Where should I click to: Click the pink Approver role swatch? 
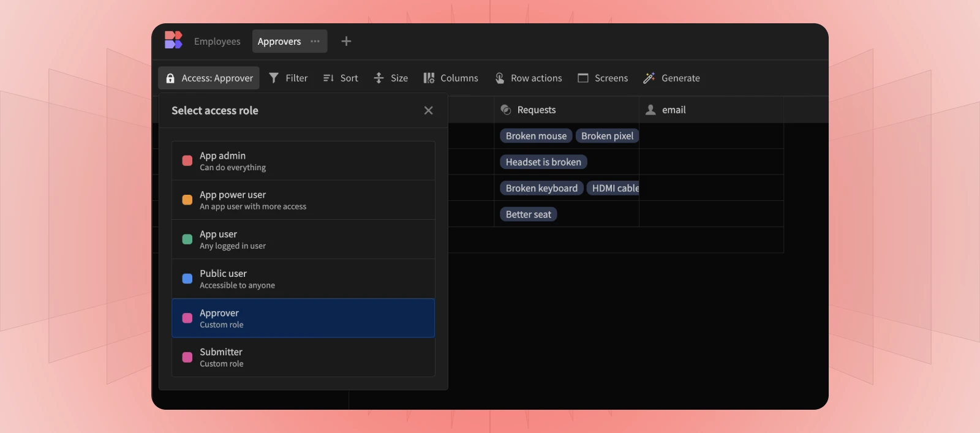coord(187,318)
